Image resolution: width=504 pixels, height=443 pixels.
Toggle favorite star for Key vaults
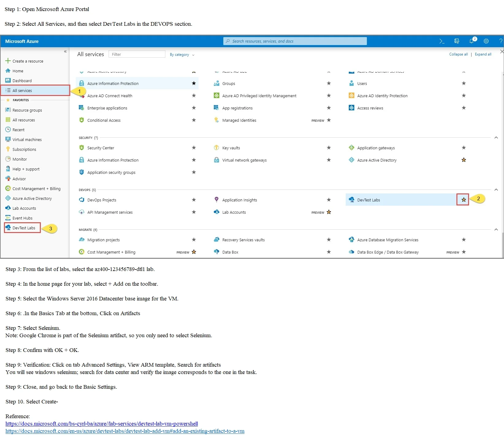tap(329, 148)
